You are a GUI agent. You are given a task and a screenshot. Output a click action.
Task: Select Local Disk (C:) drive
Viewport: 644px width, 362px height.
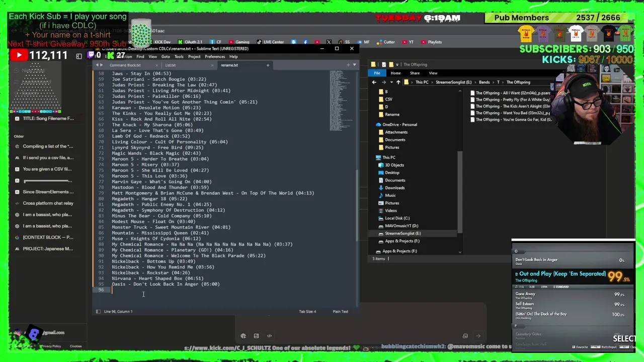[397, 218]
